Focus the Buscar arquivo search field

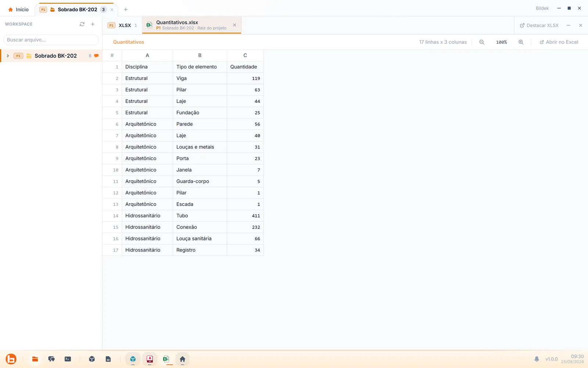51,40
